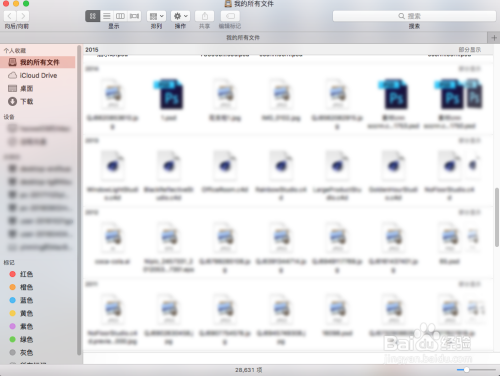Select the LargeProductStudio.c4d file icon
This screenshot has height=376, width=500.
(x=337, y=165)
